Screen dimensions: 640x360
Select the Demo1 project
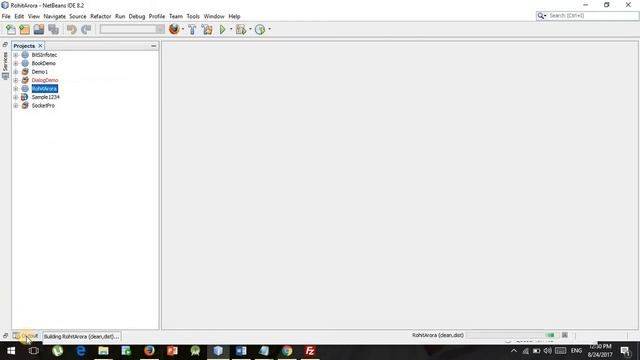click(40, 72)
